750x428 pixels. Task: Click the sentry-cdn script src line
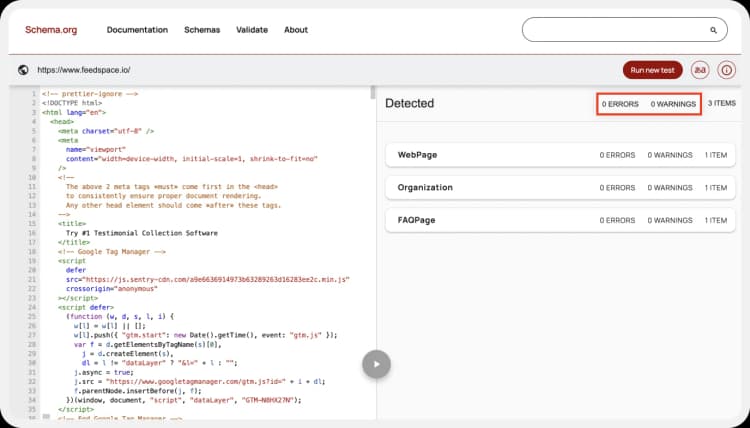(x=208, y=279)
